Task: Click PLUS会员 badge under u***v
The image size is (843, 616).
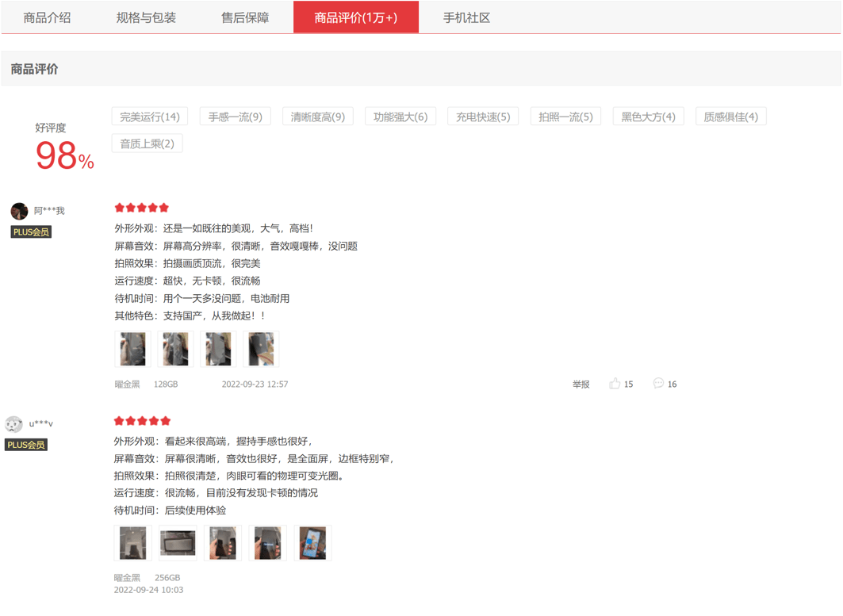Action: pos(26,445)
